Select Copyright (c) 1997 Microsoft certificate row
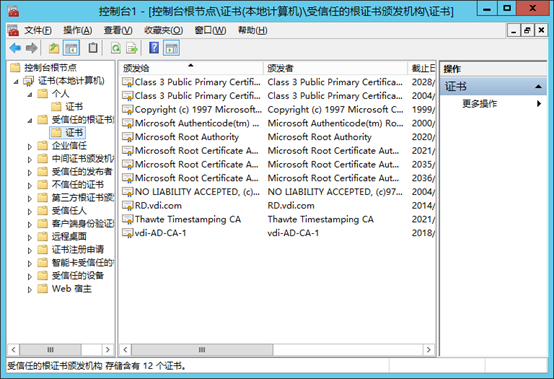The width and height of the screenshot is (554, 379). pos(278,109)
